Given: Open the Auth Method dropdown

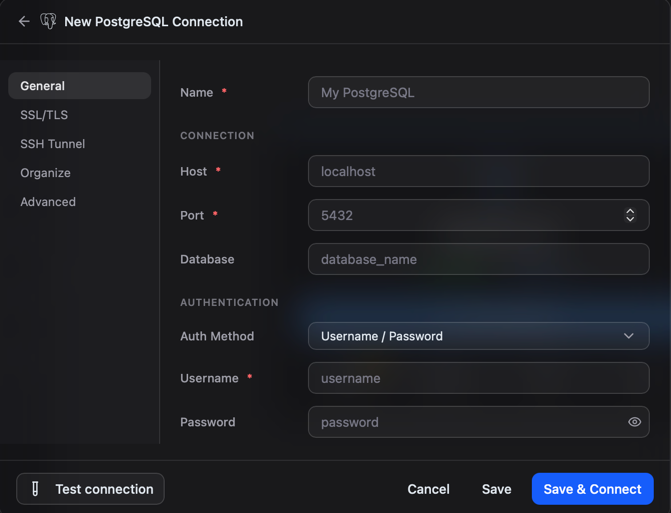Looking at the screenshot, I should point(478,336).
